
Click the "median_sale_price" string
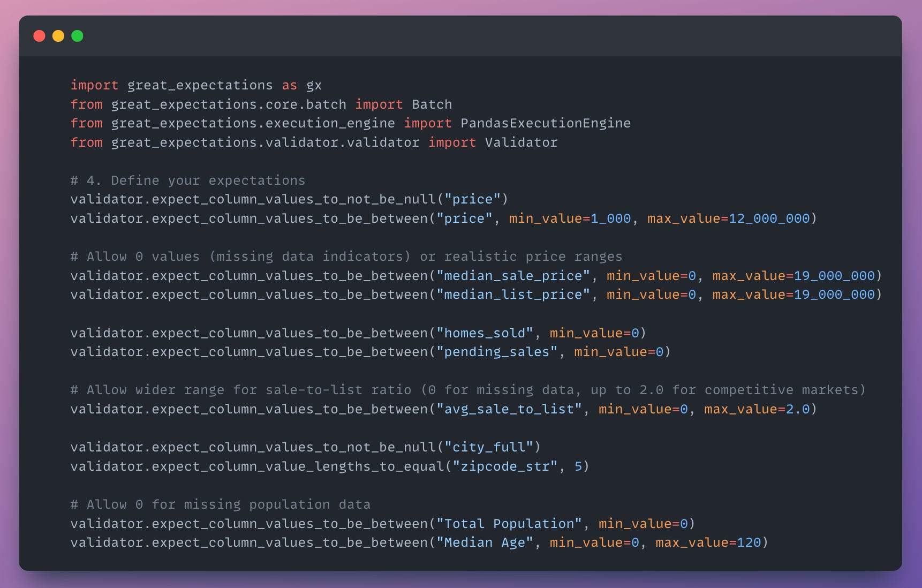coord(513,276)
